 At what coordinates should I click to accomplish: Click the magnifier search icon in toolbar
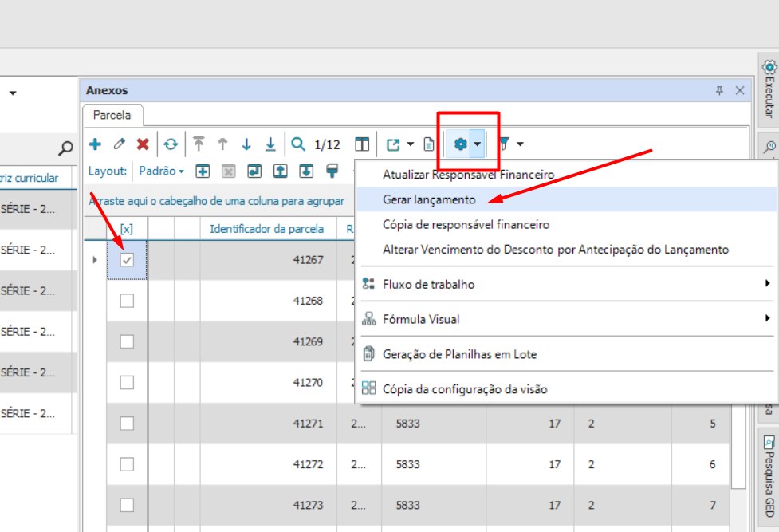[298, 144]
